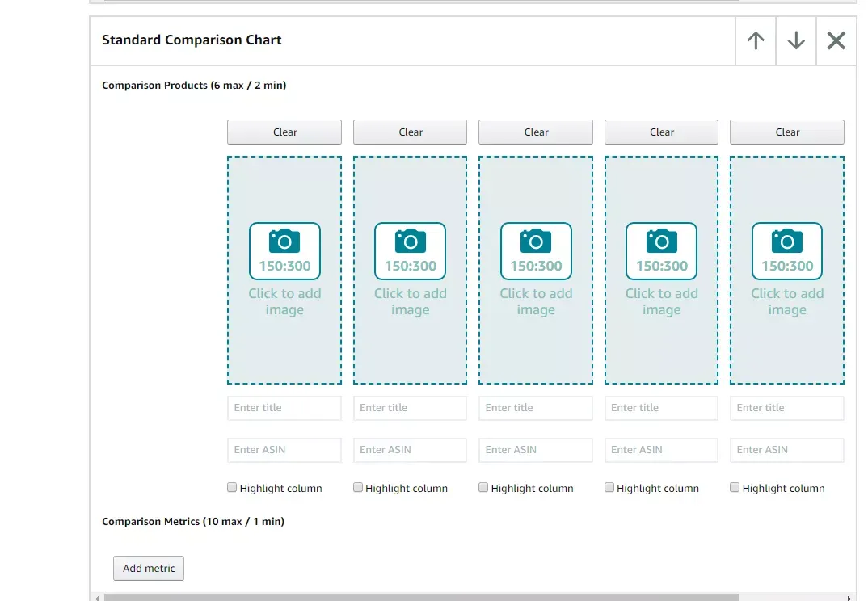Check Highlight column for the second product

point(357,488)
